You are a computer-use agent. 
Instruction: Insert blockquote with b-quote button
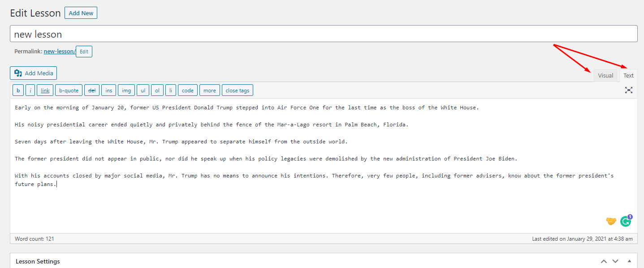[x=69, y=91]
